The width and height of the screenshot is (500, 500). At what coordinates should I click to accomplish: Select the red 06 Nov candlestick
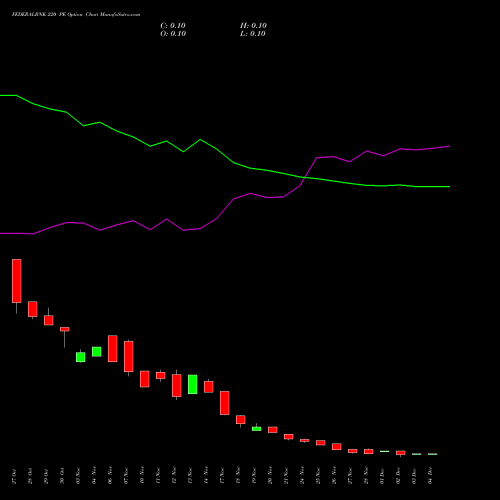tap(113, 348)
